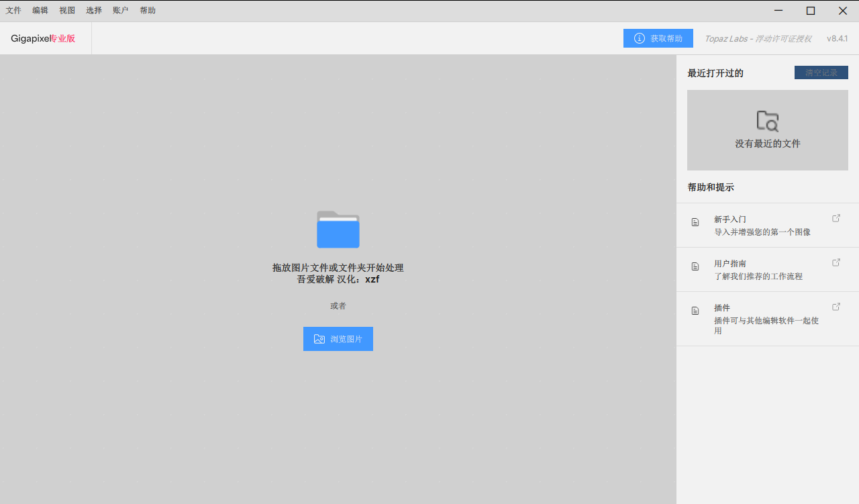This screenshot has height=504, width=859.
Task: Click the version number v8.4.1
Action: pos(838,39)
